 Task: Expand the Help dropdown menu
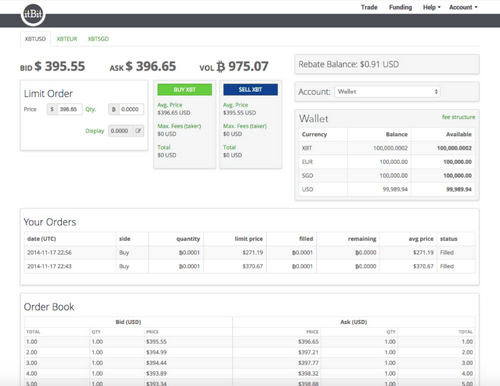[x=431, y=7]
